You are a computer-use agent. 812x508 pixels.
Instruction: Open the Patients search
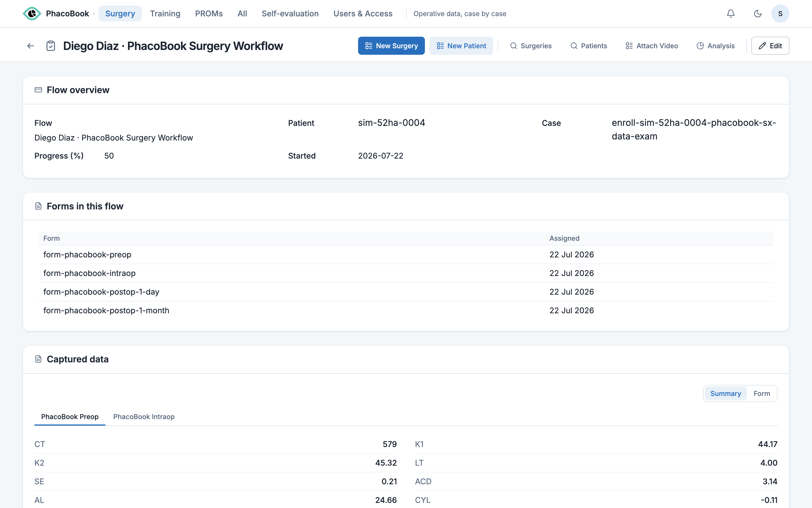(588, 46)
